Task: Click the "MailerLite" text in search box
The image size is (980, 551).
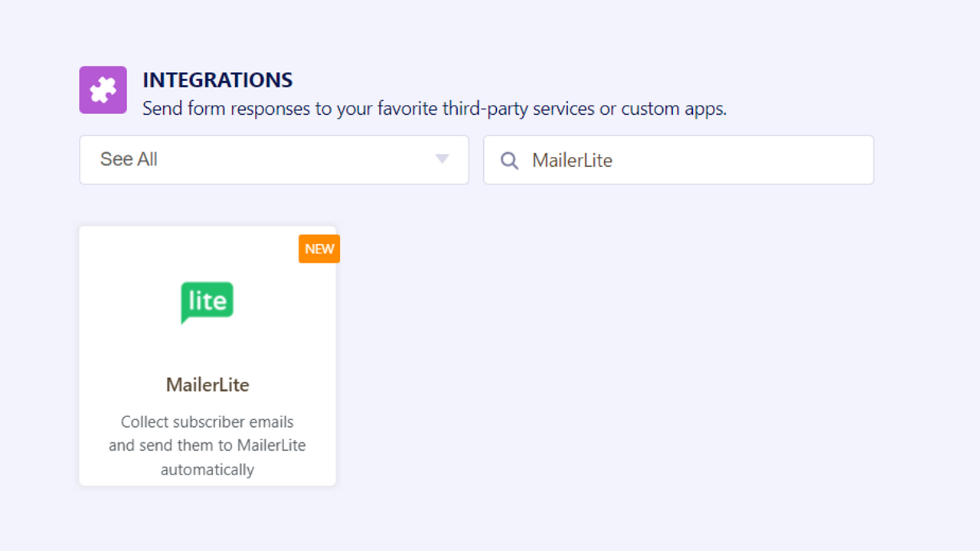Action: tap(572, 160)
